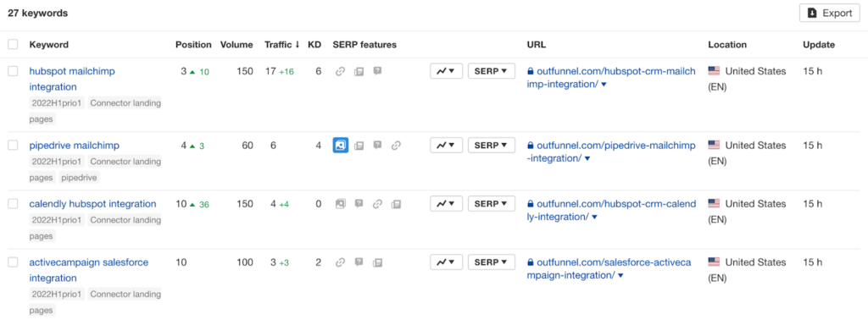
Task: Open keyword link activecampaign salesforce integration
Action: pos(88,270)
